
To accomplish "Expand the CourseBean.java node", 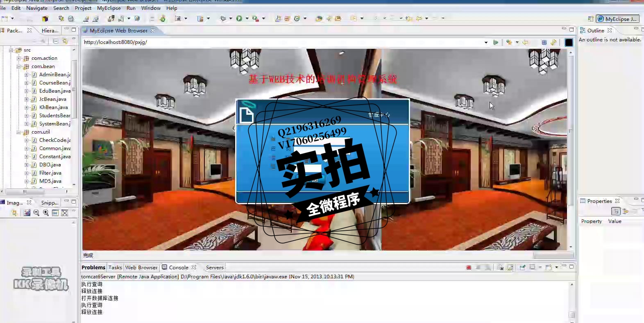I will click(26, 83).
